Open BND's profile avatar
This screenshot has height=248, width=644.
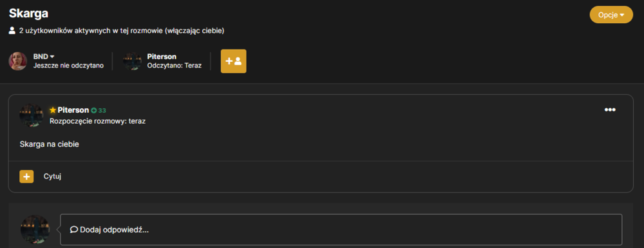(x=18, y=61)
